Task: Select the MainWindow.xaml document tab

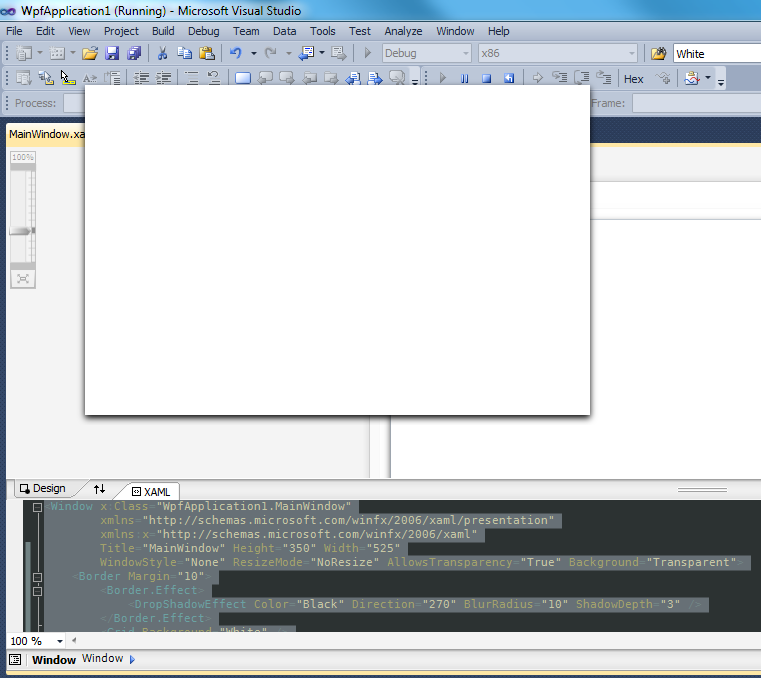Action: coord(46,134)
